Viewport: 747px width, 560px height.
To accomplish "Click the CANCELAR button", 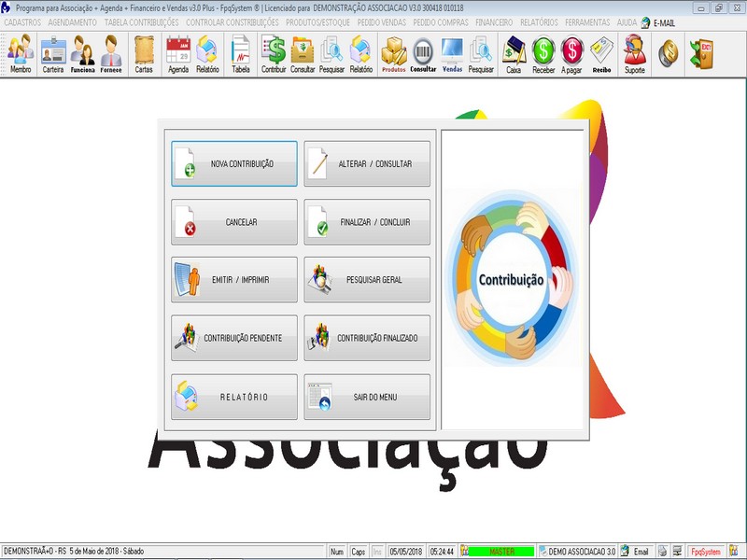I will pos(234,222).
